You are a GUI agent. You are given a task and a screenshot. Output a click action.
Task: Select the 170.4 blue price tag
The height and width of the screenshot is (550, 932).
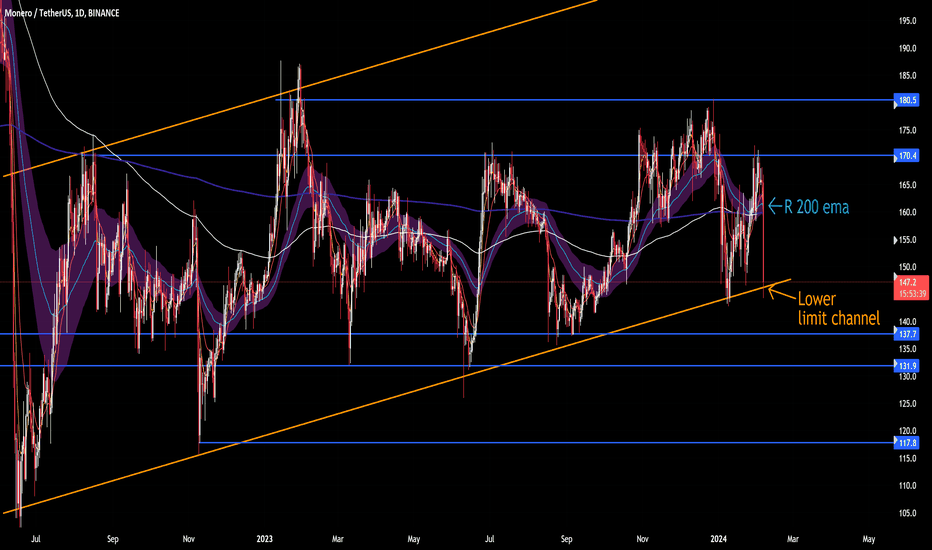click(907, 156)
